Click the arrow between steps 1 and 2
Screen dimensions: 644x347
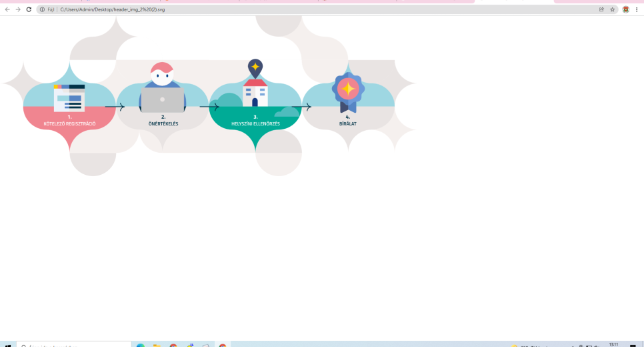pyautogui.click(x=115, y=106)
